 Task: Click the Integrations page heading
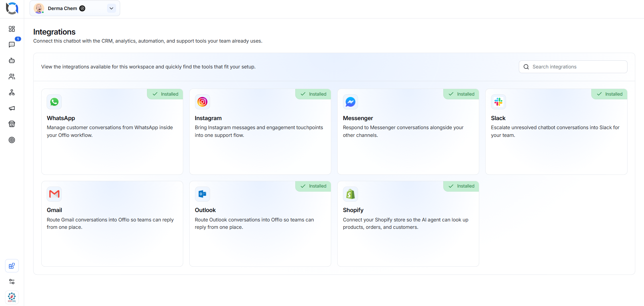click(x=54, y=32)
